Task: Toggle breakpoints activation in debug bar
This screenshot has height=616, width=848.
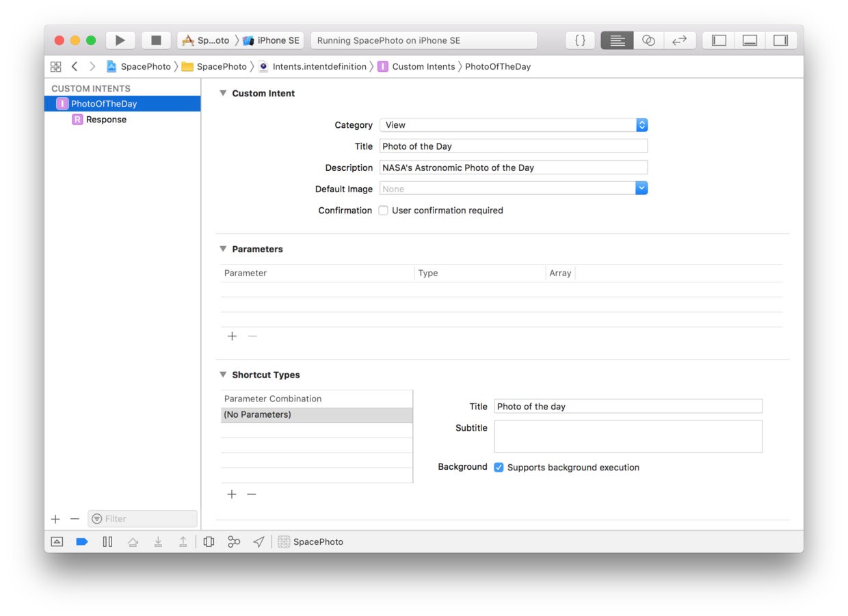Action: pos(82,542)
